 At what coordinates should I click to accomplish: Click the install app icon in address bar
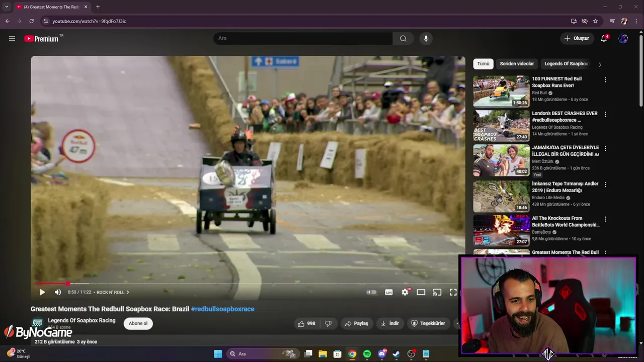point(574,21)
